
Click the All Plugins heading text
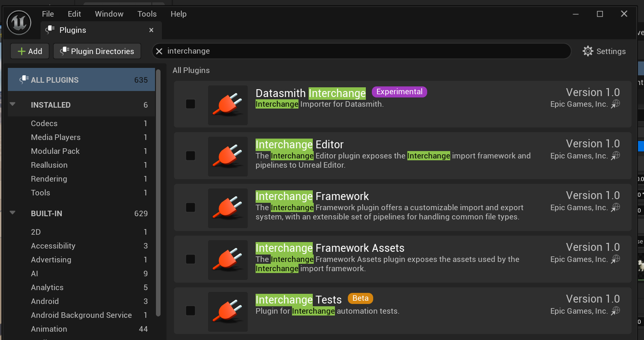click(191, 70)
